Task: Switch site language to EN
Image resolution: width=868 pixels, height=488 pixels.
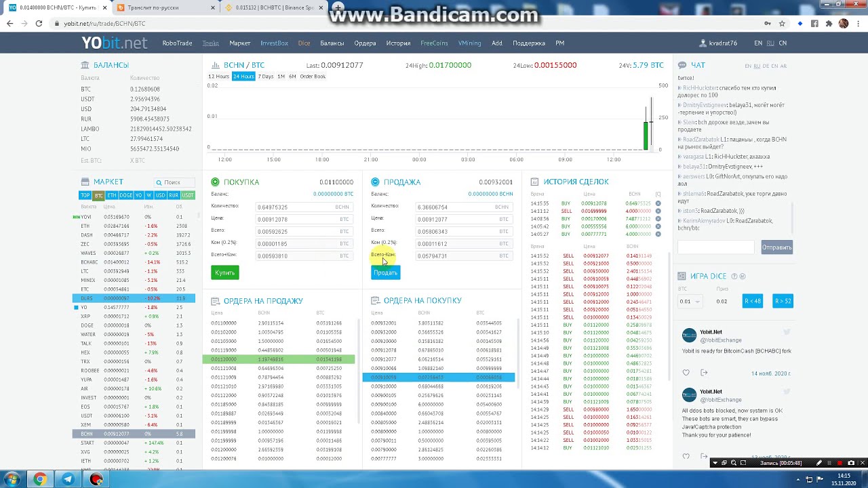Action: tap(758, 43)
